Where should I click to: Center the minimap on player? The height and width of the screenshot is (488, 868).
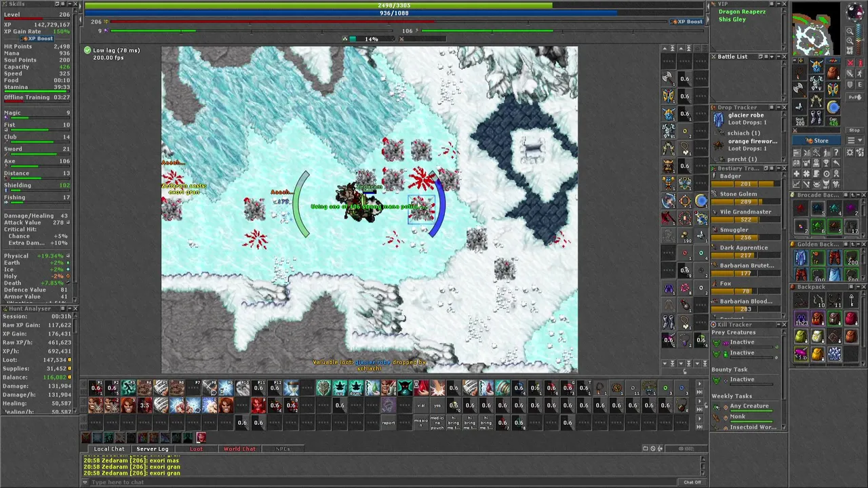click(850, 50)
